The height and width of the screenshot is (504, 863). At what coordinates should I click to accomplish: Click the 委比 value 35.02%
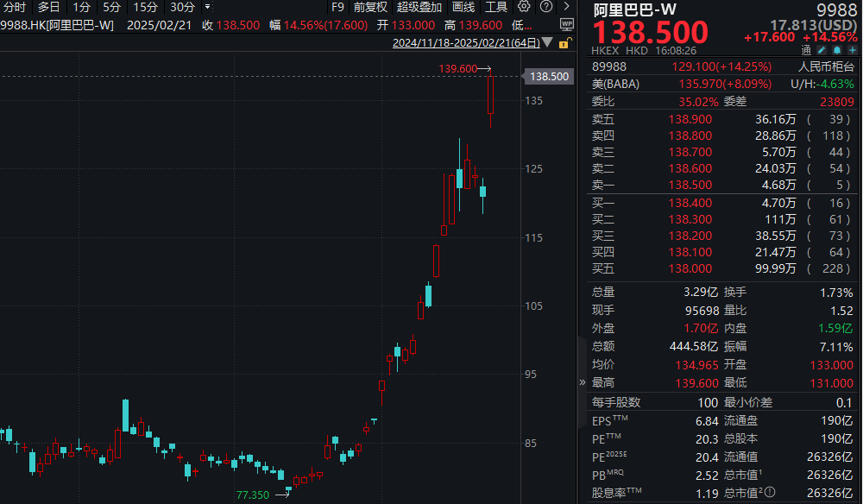698,102
